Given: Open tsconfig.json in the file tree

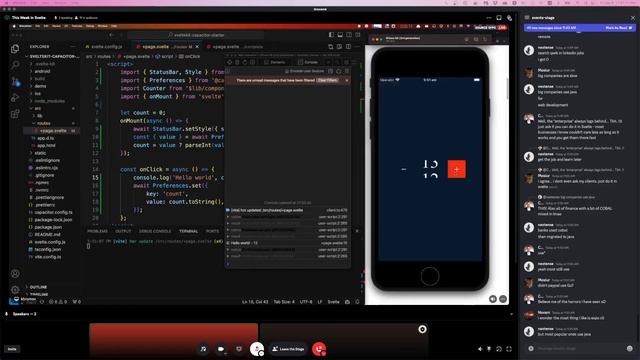Looking at the screenshot, I should (48, 249).
